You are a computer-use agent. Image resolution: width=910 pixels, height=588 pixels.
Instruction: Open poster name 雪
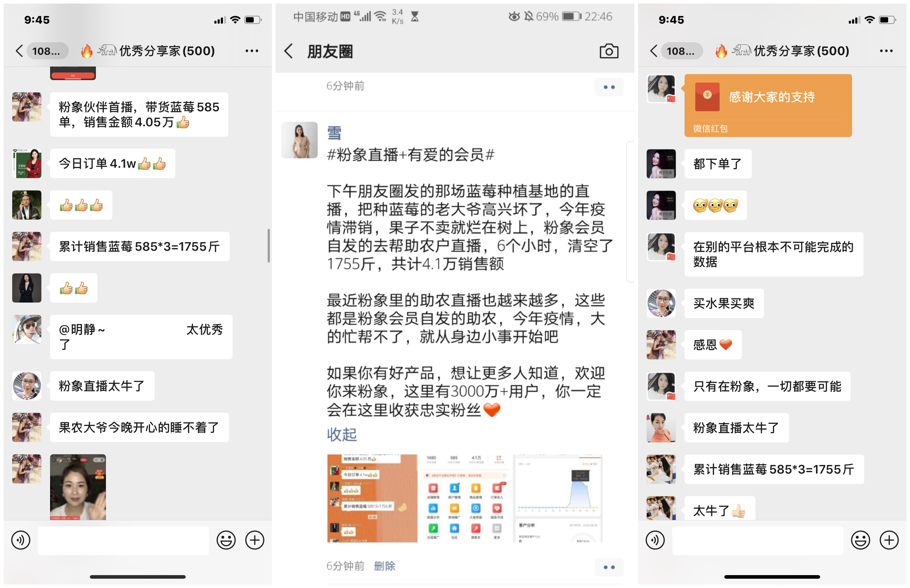(x=334, y=133)
